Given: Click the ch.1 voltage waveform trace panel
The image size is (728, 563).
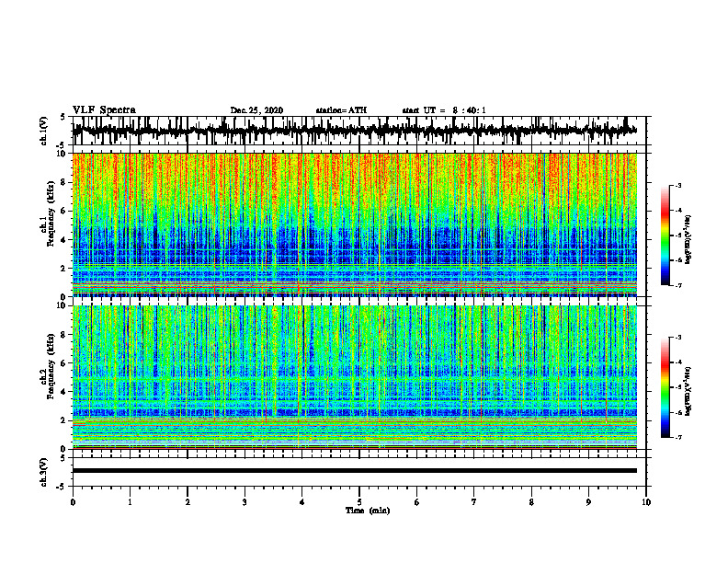Looking at the screenshot, I should click(x=358, y=131).
